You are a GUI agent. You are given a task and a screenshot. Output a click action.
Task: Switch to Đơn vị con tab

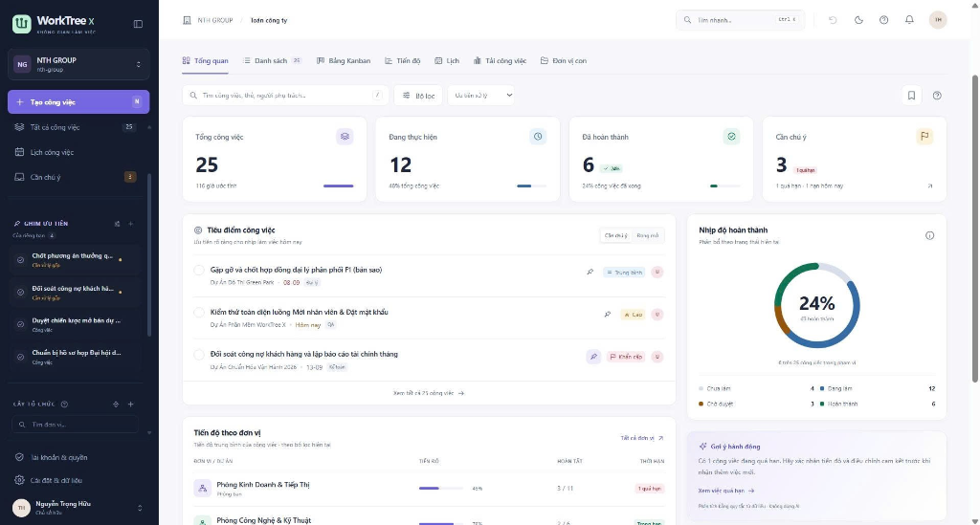(x=563, y=61)
